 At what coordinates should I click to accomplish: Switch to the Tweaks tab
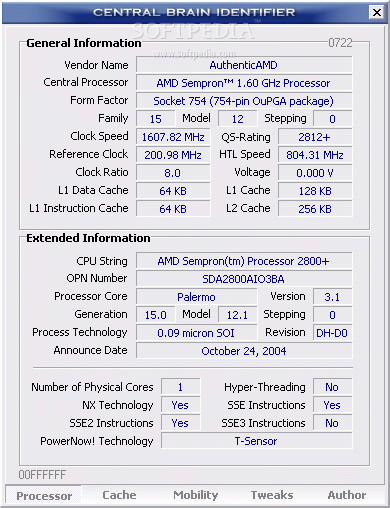tap(272, 495)
